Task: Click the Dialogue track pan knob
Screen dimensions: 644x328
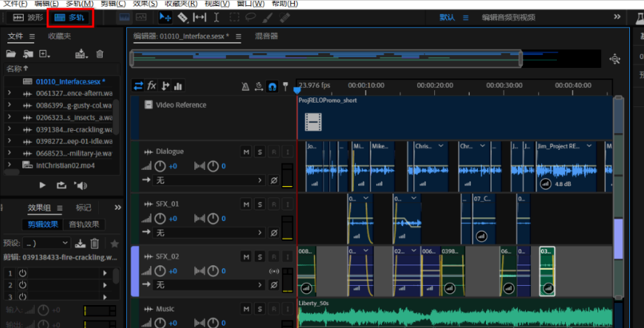Action: pyautogui.click(x=213, y=166)
